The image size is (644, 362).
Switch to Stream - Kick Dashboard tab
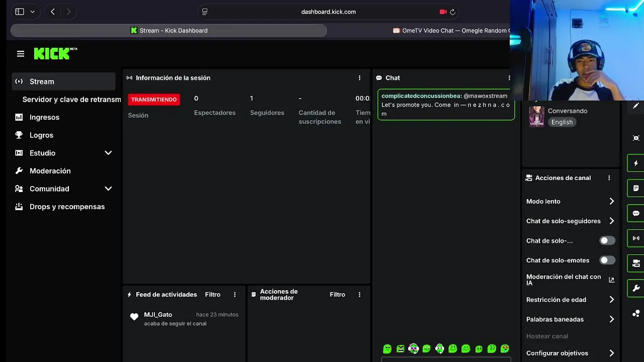[x=169, y=31]
